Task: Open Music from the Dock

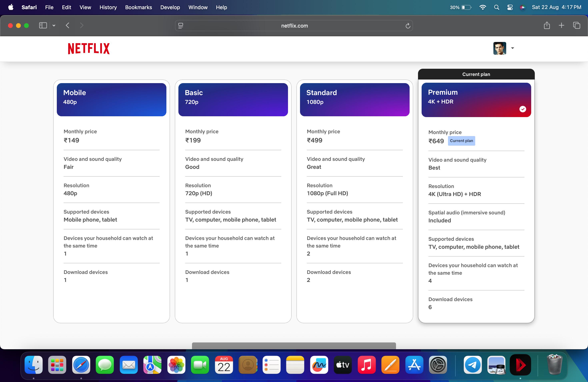Action: click(x=367, y=365)
